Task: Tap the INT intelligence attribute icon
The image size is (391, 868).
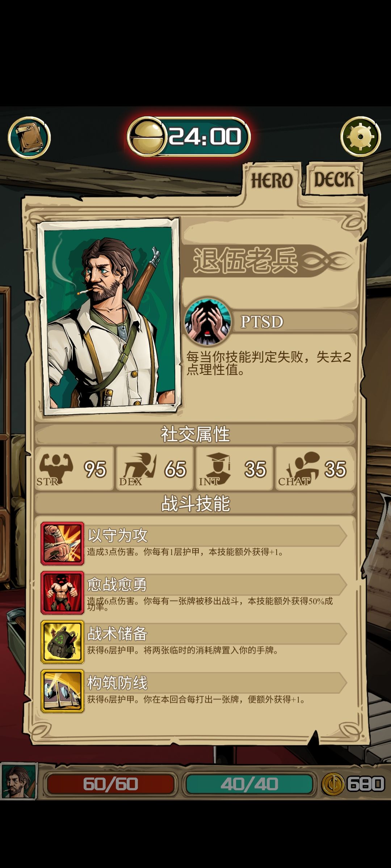Action: point(216,469)
